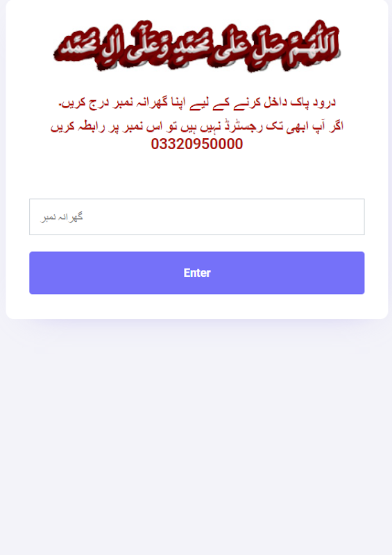392x555 pixels.
Task: Focus the گھرانہ نمبر input field
Action: [196, 216]
